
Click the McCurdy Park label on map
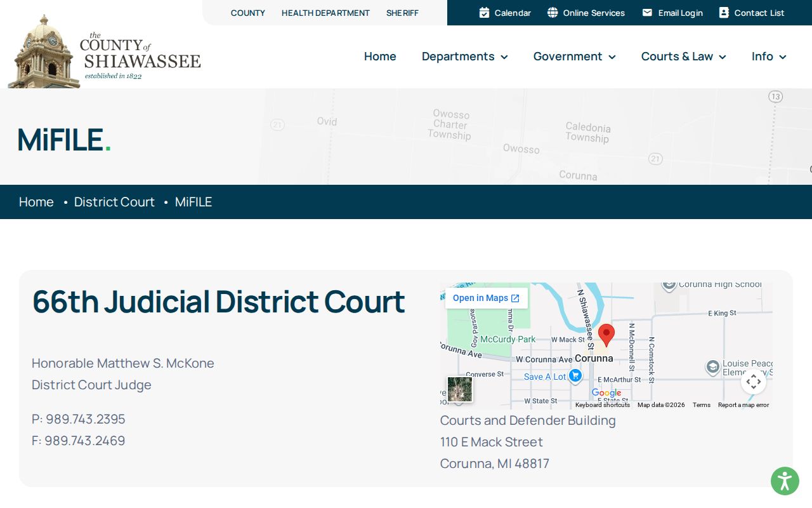pyautogui.click(x=507, y=340)
